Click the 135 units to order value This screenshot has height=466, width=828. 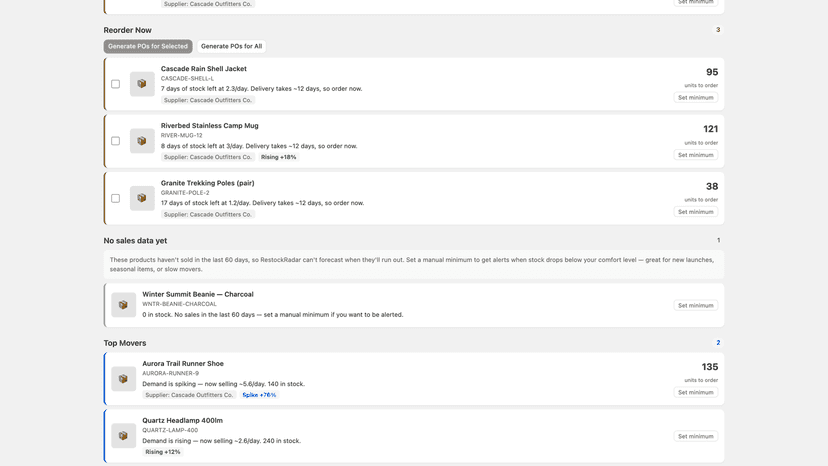pos(710,367)
